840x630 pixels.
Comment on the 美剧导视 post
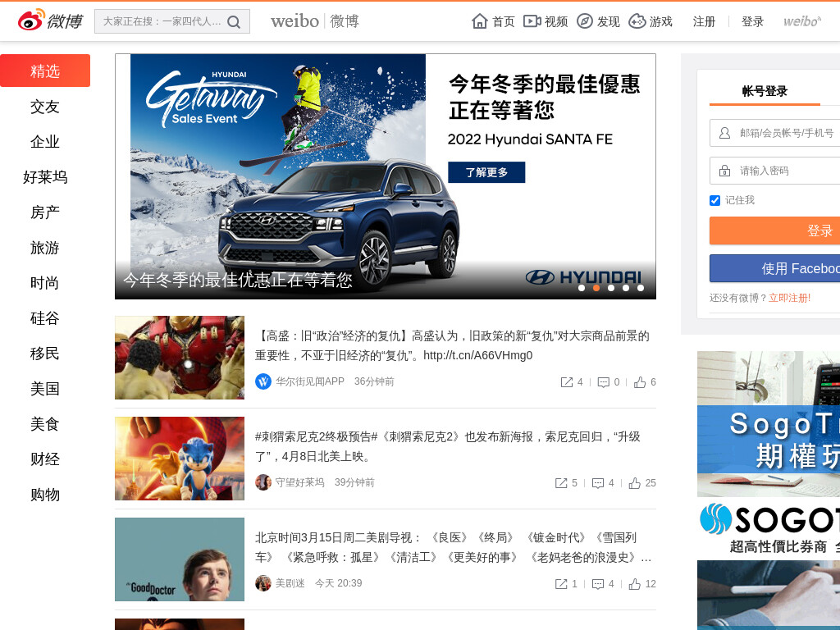click(598, 584)
